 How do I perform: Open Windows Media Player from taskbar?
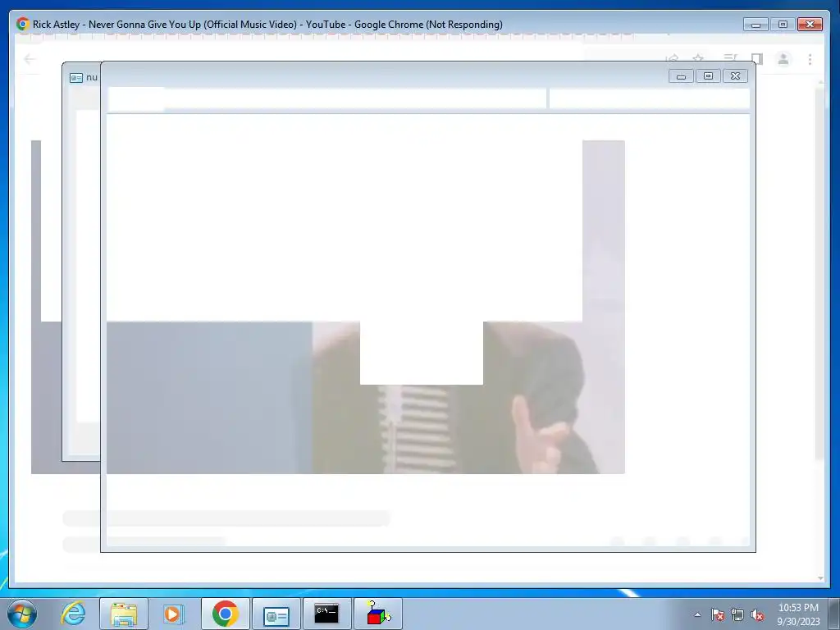pos(174,614)
